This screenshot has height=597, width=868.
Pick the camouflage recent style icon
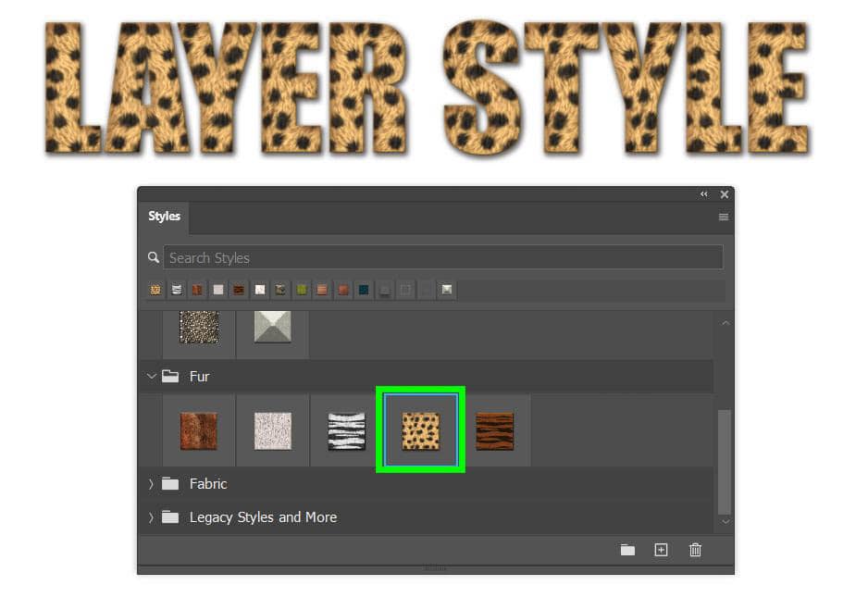[x=280, y=290]
